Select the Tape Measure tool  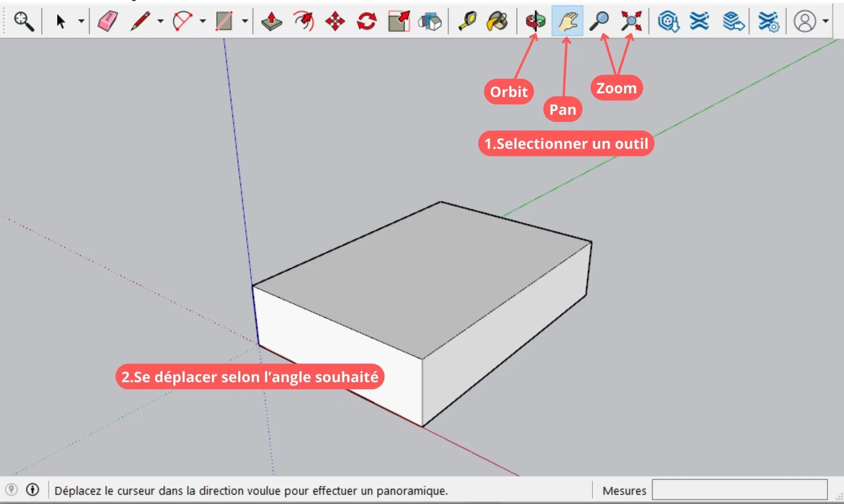tap(467, 21)
